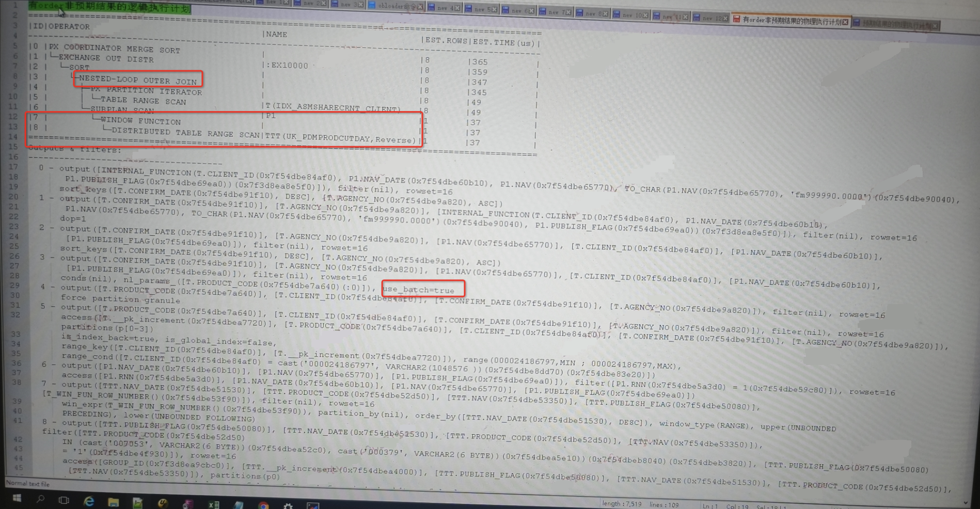Open Excel from the taskbar
The height and width of the screenshot is (509, 980).
click(x=214, y=504)
